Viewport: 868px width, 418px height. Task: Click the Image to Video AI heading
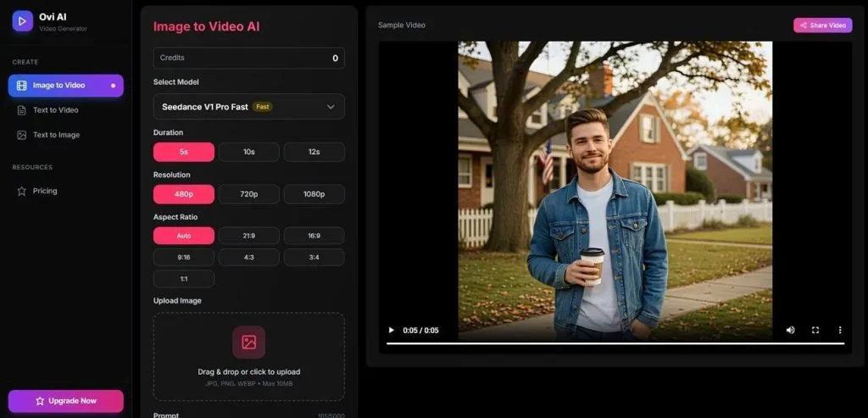point(207,26)
